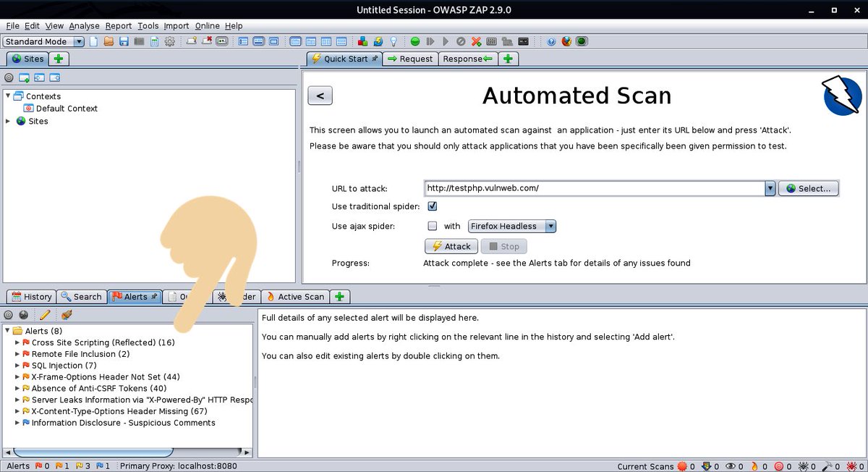Viewport: 868px width, 472px height.
Task: Collapse the Contexts tree node
Action: pos(8,96)
